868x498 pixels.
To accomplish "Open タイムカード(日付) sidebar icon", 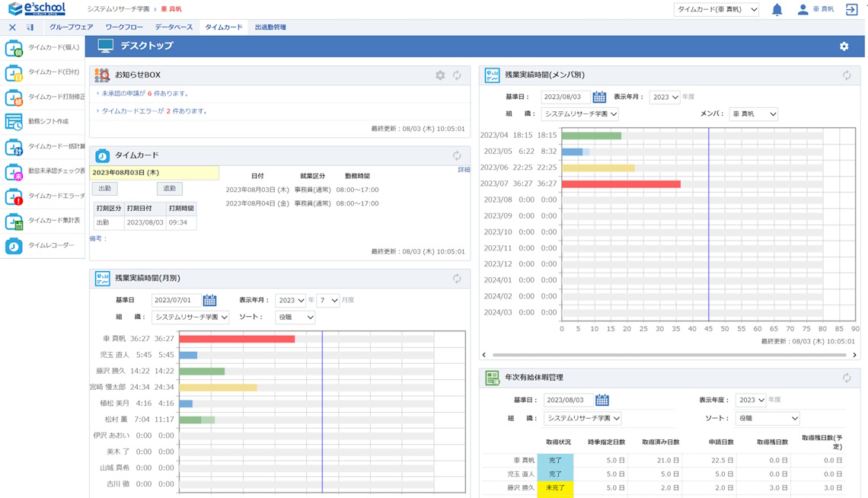I will coord(14,72).
